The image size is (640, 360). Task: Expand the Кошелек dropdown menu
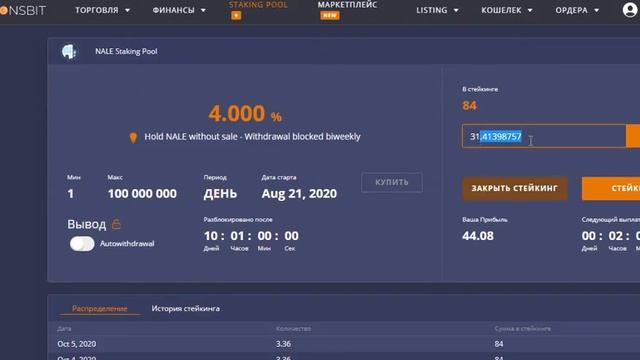[x=507, y=10]
